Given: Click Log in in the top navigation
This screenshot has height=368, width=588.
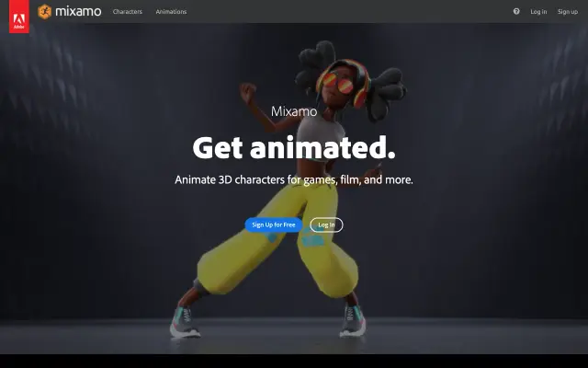Looking at the screenshot, I should [x=538, y=12].
